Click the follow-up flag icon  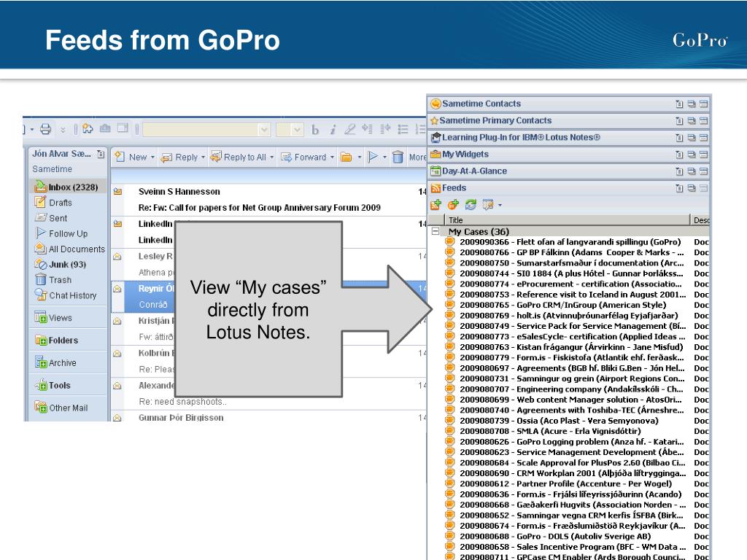click(373, 157)
